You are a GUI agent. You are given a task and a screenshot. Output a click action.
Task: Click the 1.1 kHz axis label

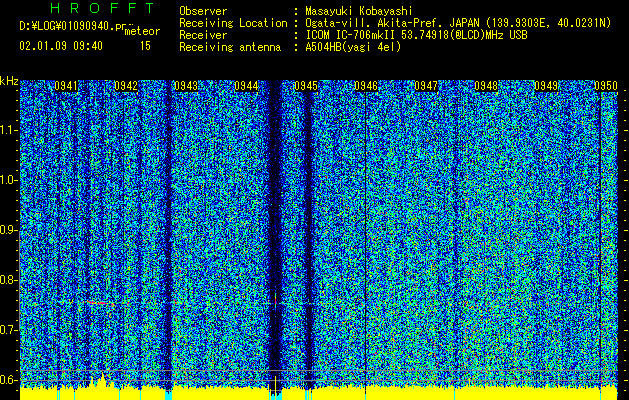pyautogui.click(x=8, y=130)
